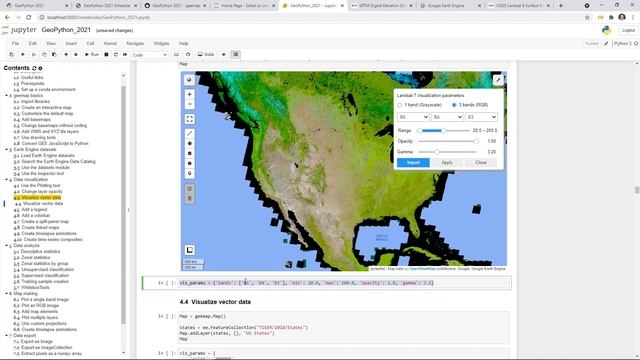
Task: Select the 3 bands (RGB) radio button
Action: 454,105
